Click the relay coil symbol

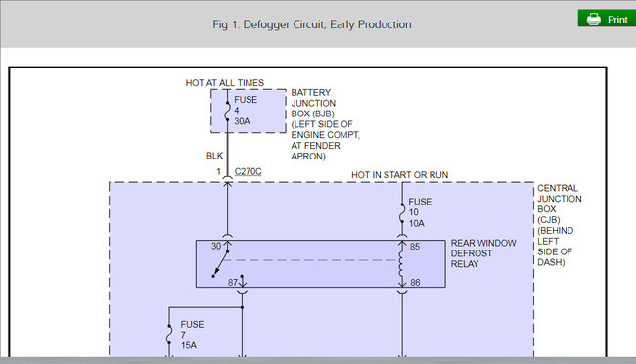(x=401, y=264)
